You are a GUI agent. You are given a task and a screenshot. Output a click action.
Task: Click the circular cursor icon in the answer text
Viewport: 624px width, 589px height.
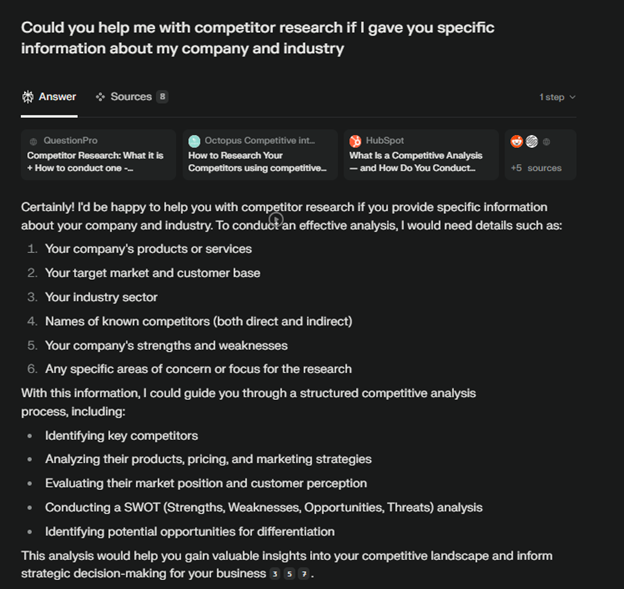point(276,219)
